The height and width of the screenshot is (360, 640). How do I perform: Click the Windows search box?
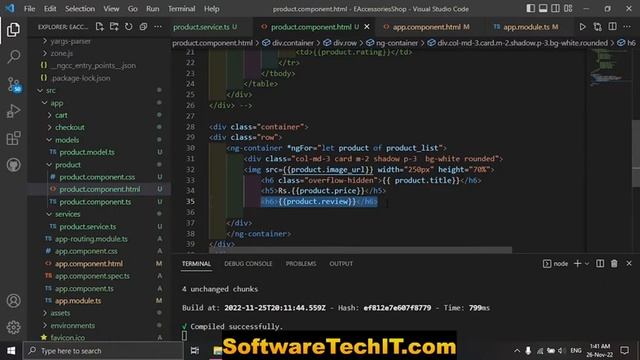(103, 351)
